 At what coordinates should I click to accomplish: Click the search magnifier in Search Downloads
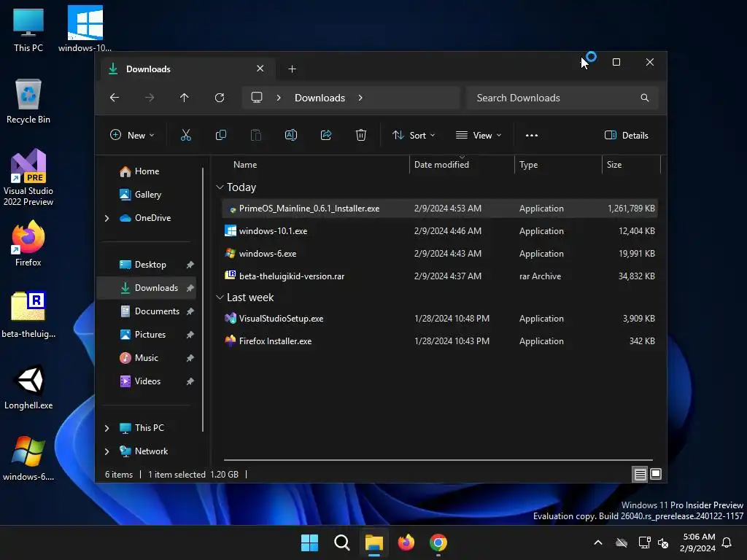645,98
